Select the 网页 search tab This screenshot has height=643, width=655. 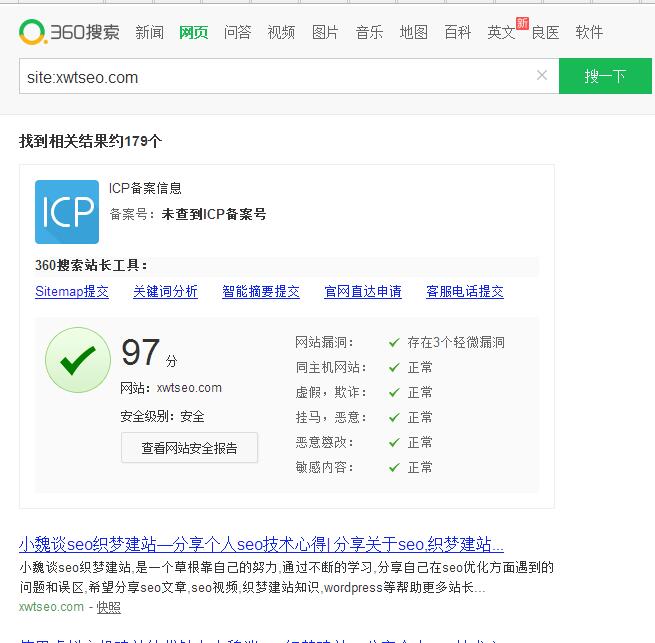tap(193, 33)
